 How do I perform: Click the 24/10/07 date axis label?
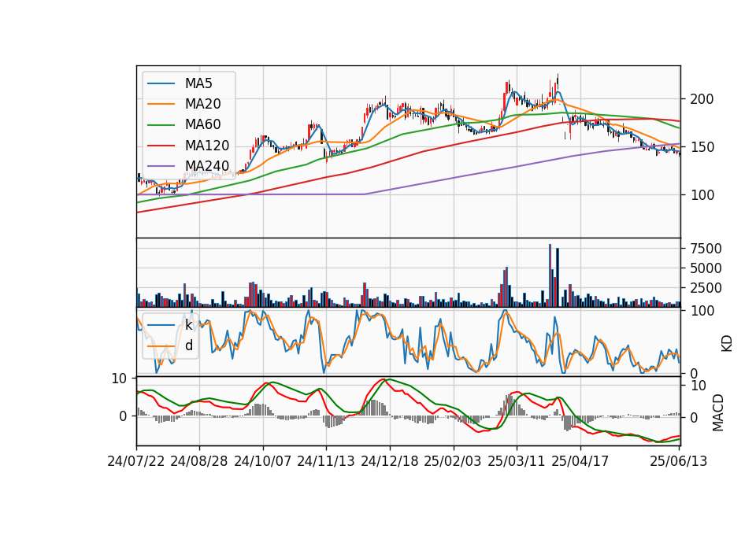coord(263,461)
